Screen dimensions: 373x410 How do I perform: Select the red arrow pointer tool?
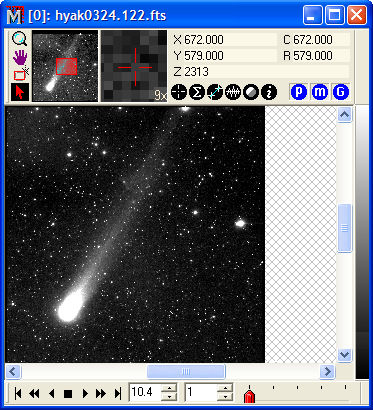pos(20,92)
